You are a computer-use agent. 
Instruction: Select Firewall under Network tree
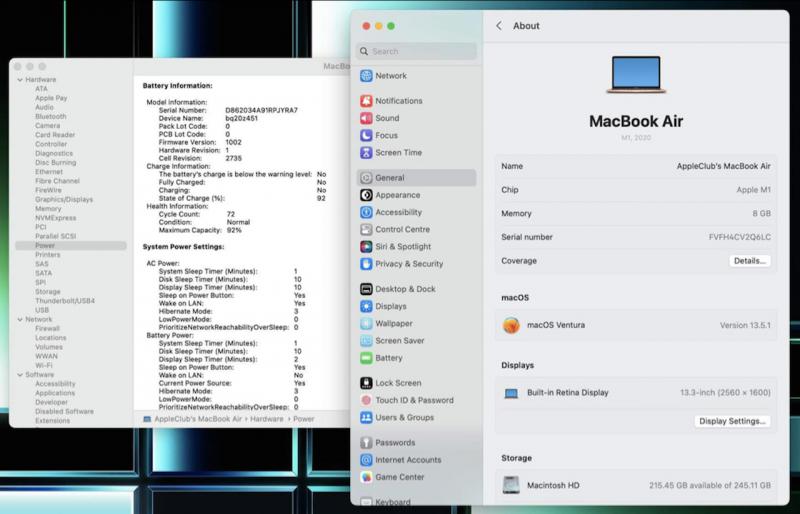tap(47, 329)
